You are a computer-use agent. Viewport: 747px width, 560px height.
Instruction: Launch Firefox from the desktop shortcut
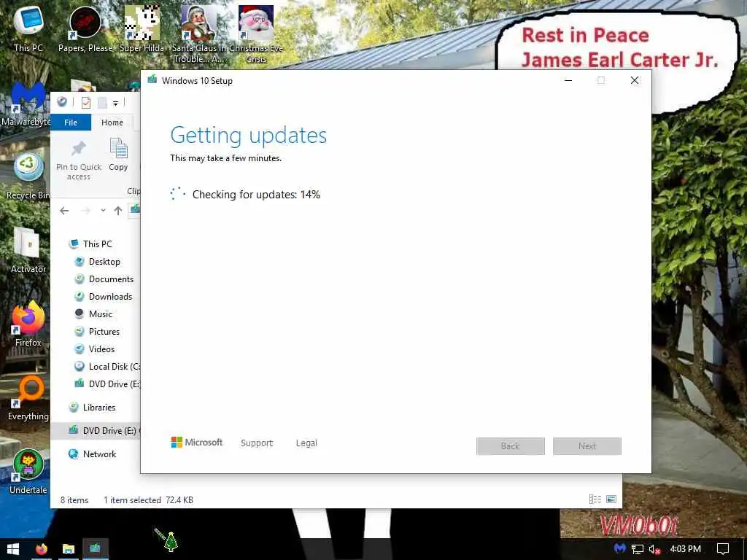tap(28, 324)
